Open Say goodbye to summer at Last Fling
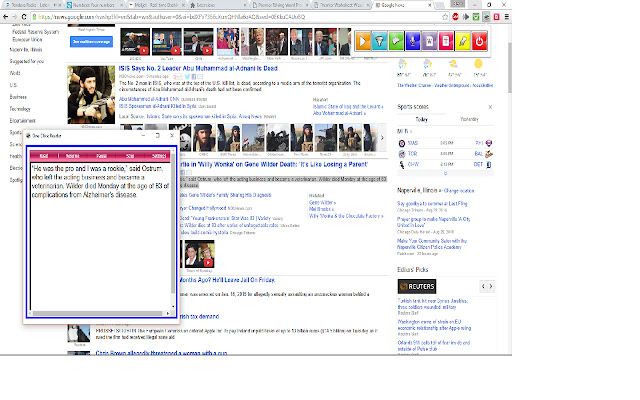Viewport: 640px width, 400px height. tap(432, 203)
